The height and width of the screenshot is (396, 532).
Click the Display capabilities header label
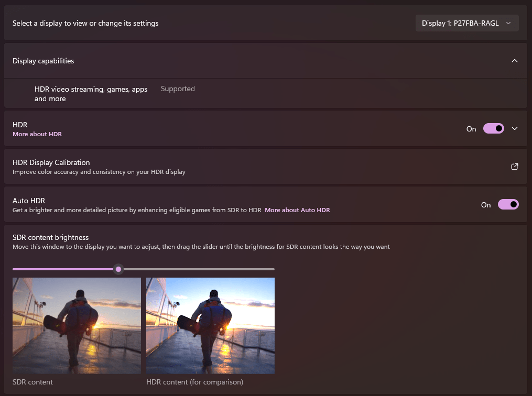coord(44,61)
